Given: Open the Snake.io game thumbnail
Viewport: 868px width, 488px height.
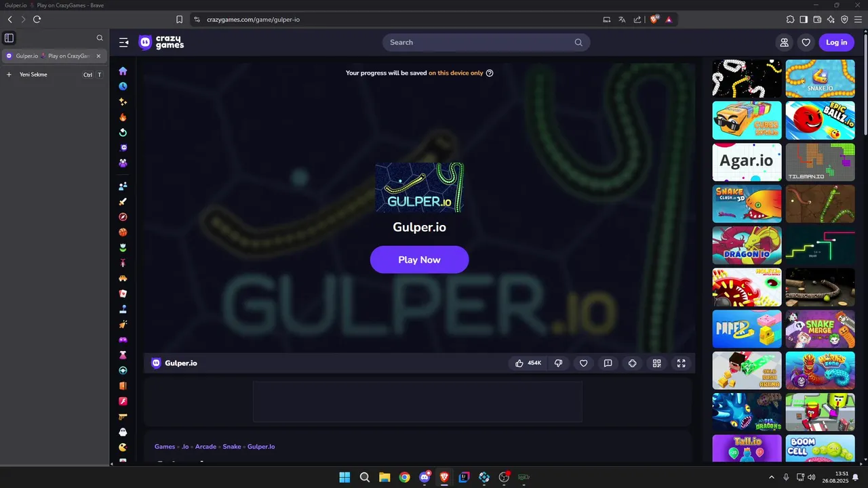Looking at the screenshot, I should (x=820, y=79).
